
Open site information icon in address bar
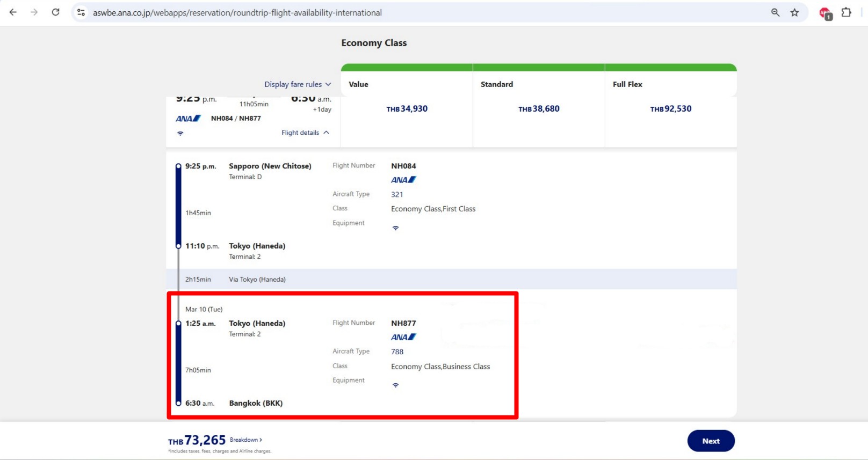81,12
